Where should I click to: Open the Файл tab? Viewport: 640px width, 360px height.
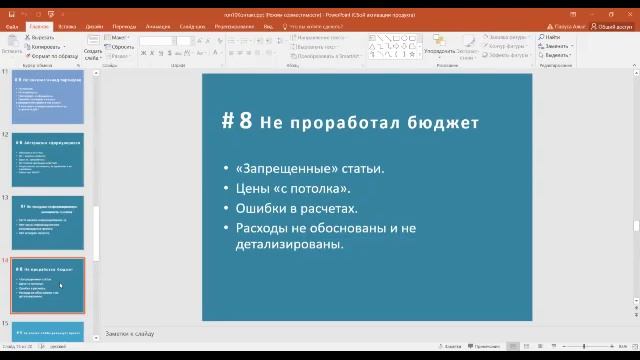coord(12,27)
